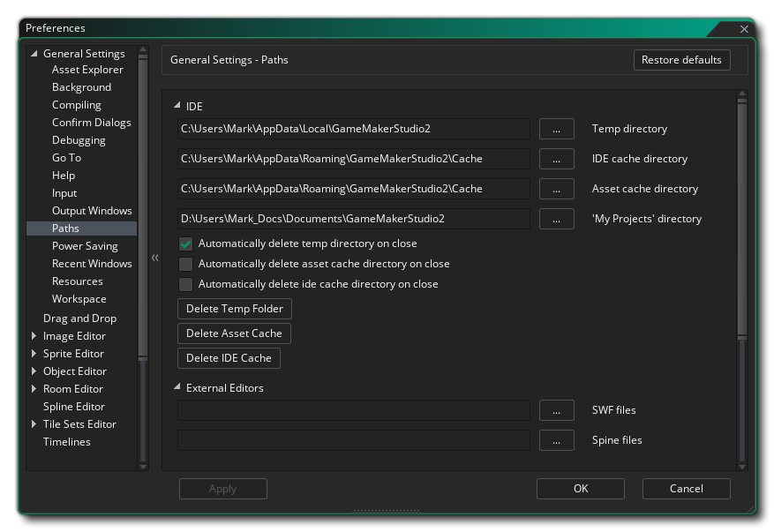Viewport: 774px width, 532px height.
Task: Expand the Image Editor settings tree
Action: (x=34, y=335)
